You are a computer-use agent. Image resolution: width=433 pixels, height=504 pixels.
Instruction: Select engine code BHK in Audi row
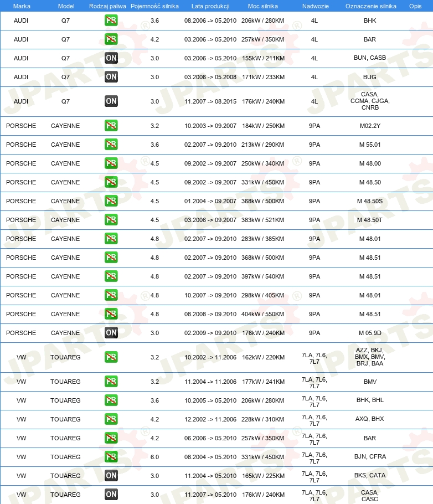click(370, 20)
